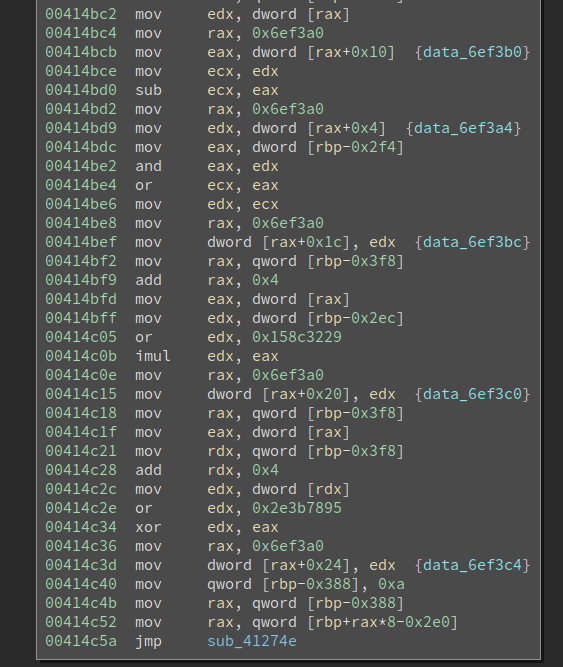Select address 00414c21
Screen dimensions: 563x667
tap(81, 451)
